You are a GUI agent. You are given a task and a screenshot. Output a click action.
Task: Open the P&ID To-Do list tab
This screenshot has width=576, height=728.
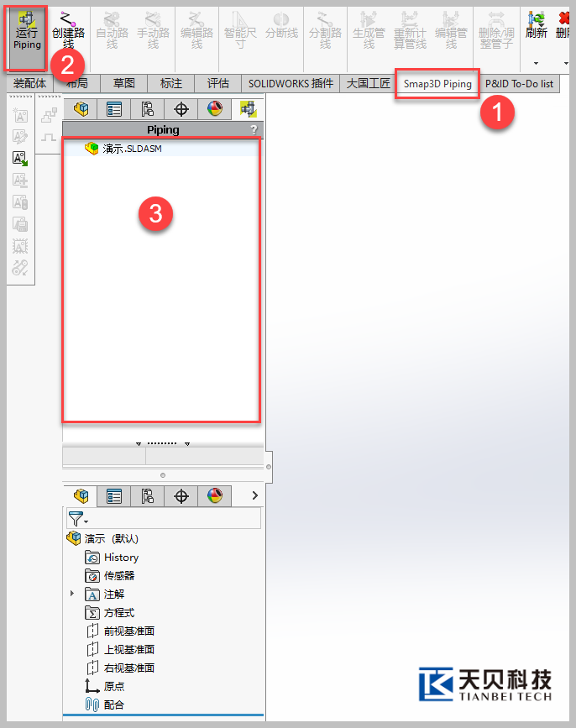(519, 84)
